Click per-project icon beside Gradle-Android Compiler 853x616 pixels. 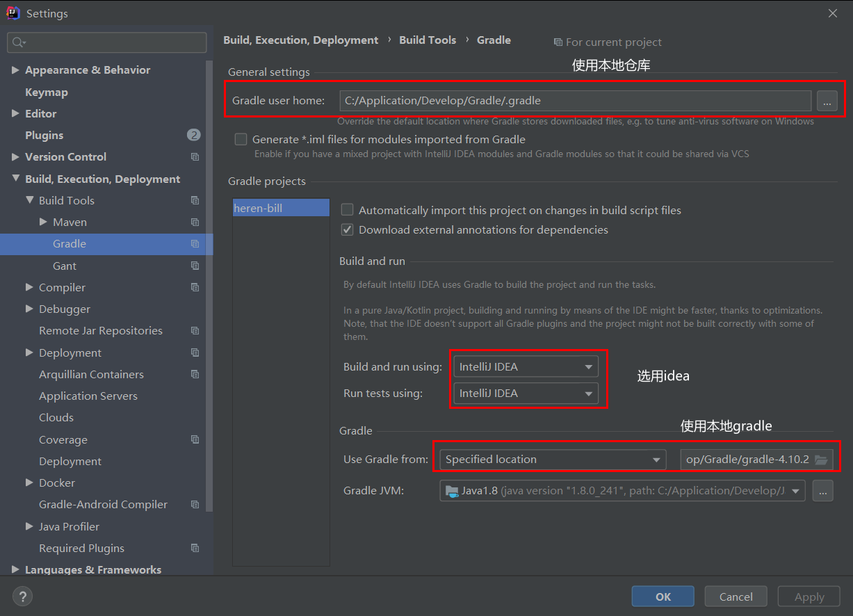click(x=195, y=505)
